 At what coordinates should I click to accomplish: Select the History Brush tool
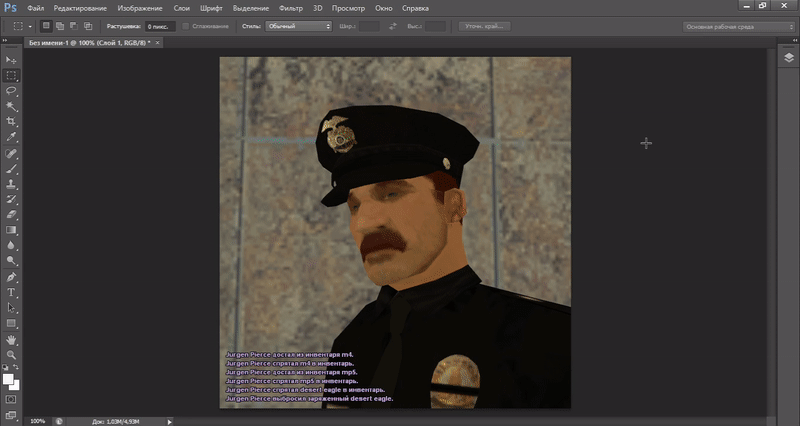(11, 199)
